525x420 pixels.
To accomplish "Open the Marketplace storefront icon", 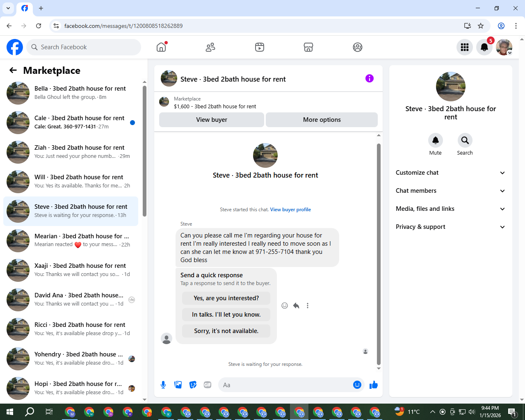I will [308, 47].
